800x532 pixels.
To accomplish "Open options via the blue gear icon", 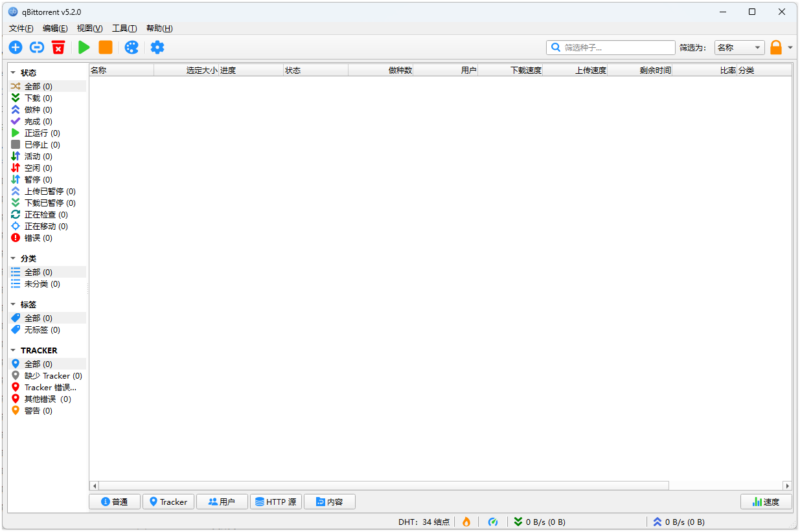I will [157, 47].
